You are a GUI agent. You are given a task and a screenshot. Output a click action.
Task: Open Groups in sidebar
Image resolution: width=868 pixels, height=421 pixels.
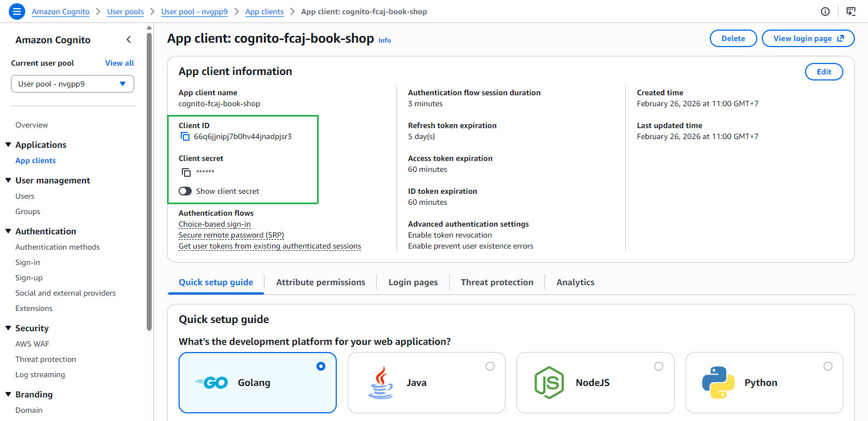(x=28, y=211)
